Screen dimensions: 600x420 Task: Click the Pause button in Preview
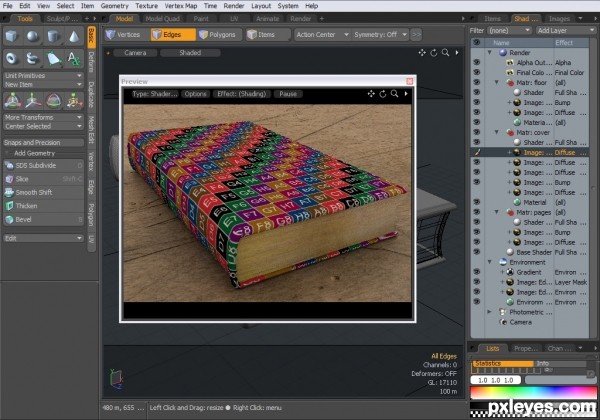(x=288, y=94)
